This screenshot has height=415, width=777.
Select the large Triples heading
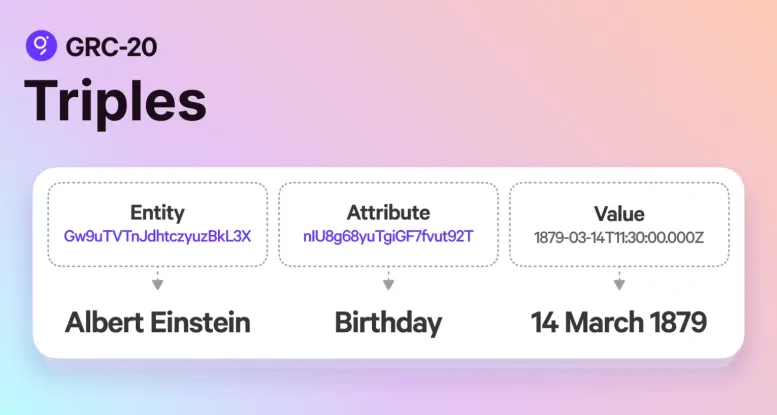(x=115, y=100)
